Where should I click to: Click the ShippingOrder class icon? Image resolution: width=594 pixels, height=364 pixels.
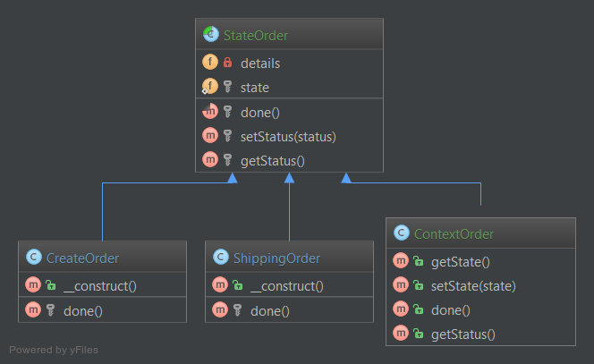[220, 258]
